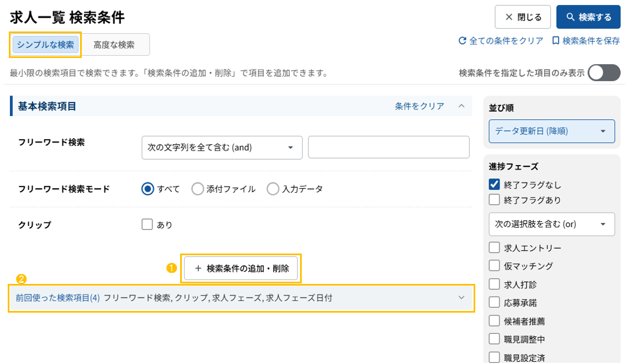The height and width of the screenshot is (364, 625).
Task: Switch to シンプルな検索 tab
Action: tap(45, 45)
